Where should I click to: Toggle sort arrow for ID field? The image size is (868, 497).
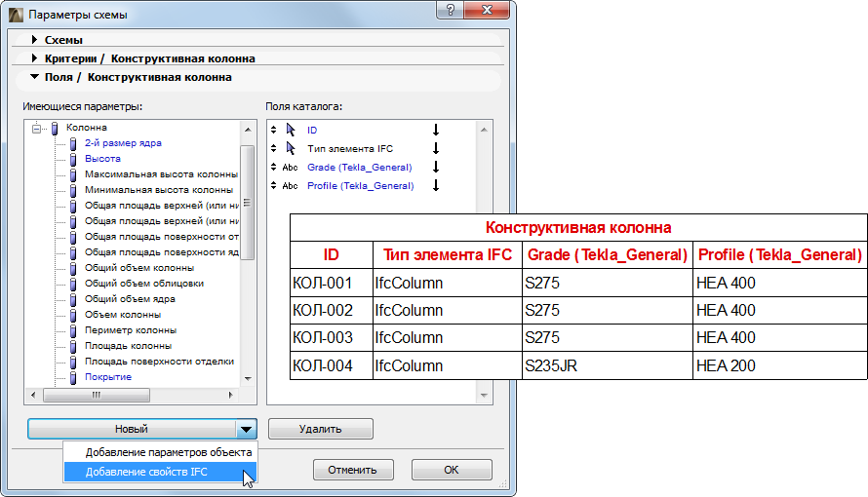[436, 130]
